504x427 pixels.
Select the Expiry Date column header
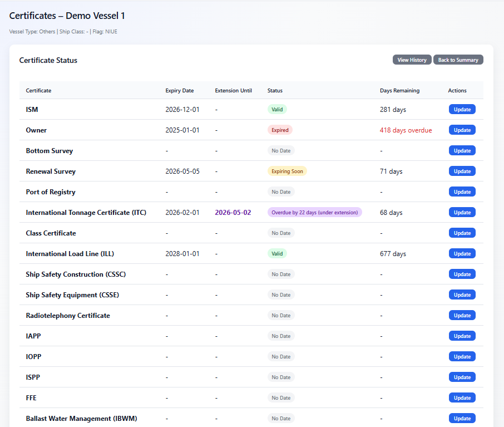point(179,90)
